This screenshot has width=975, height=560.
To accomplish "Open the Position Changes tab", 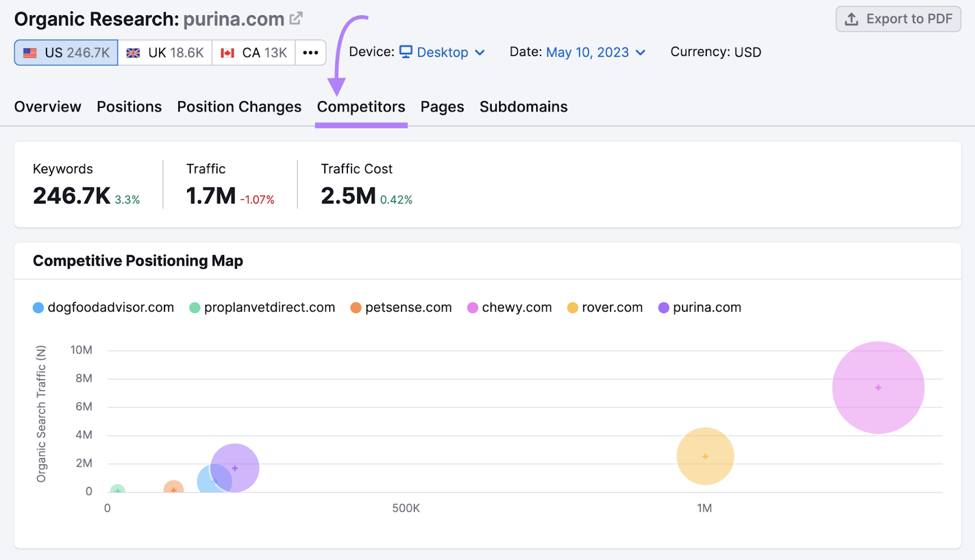I will [x=239, y=107].
